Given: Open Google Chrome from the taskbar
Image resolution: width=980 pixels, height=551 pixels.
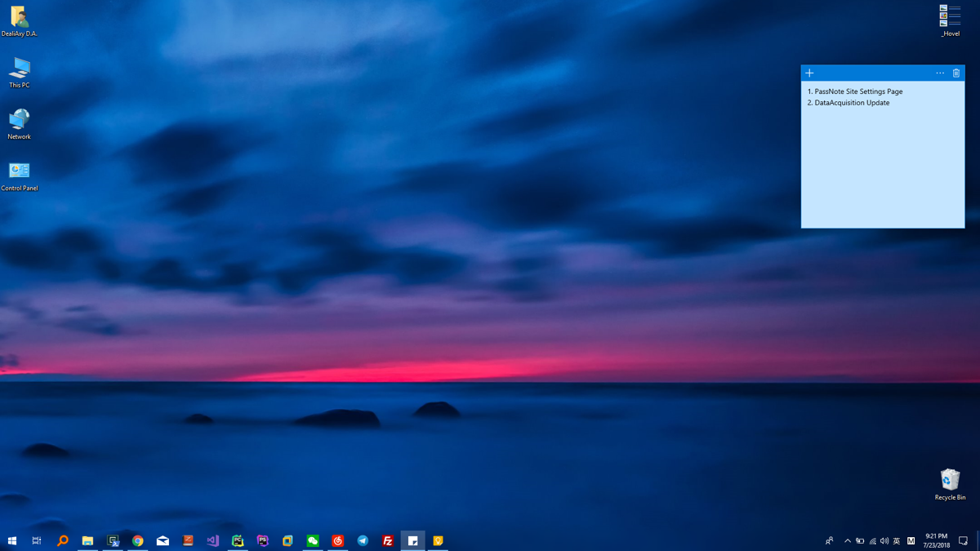Looking at the screenshot, I should 138,540.
